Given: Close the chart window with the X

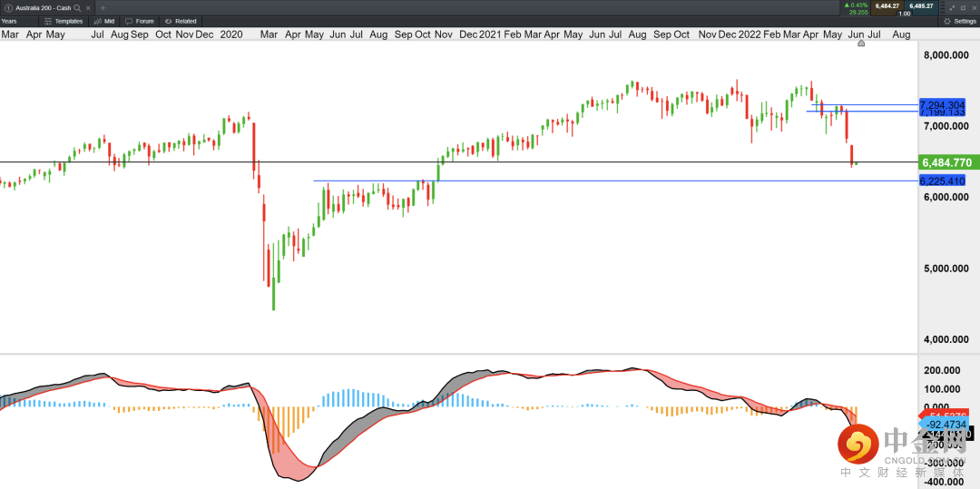Looking at the screenshot, I should click(974, 7).
